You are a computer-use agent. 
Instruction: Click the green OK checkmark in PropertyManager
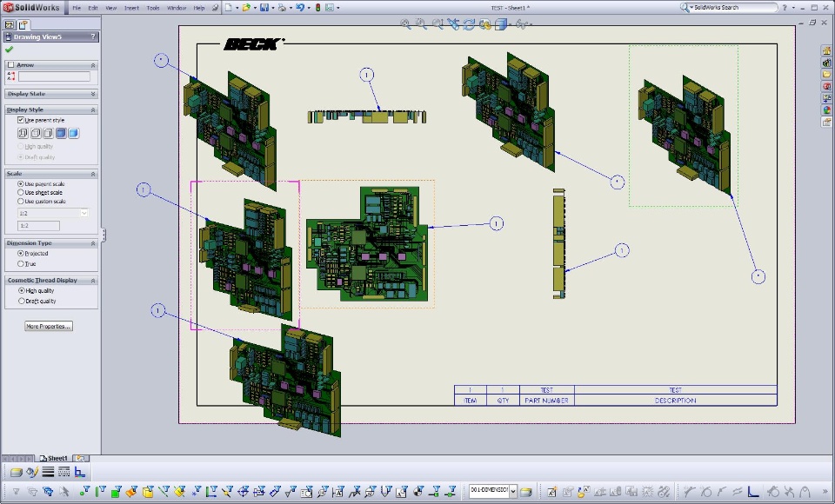pos(9,50)
